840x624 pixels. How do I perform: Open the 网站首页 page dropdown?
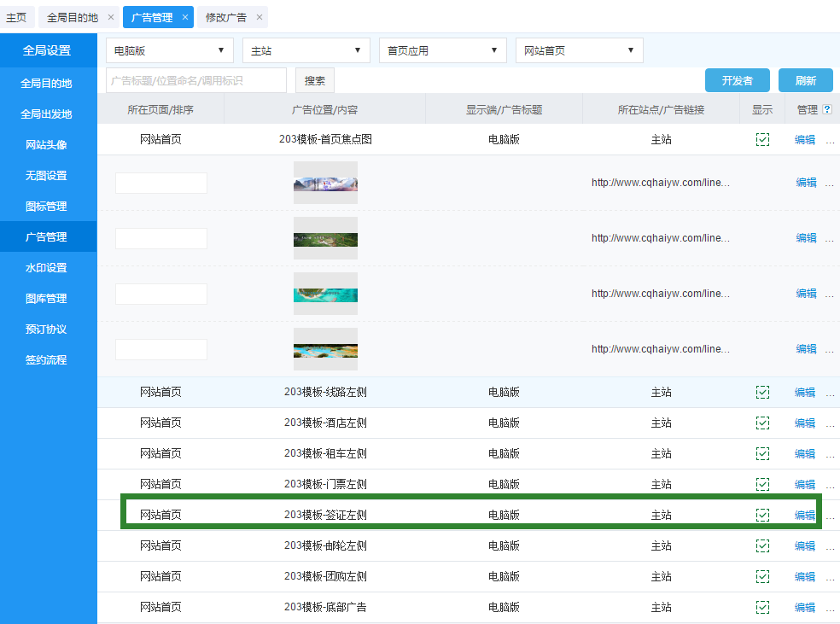[x=579, y=50]
